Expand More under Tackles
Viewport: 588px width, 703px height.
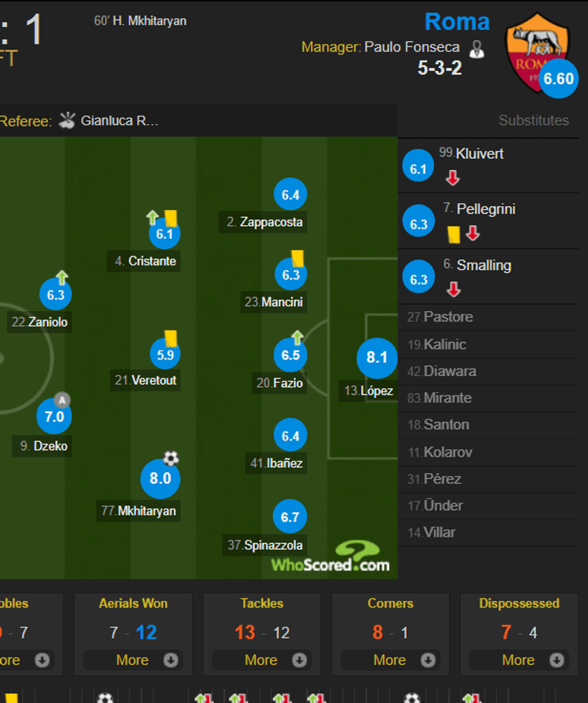[x=262, y=660]
